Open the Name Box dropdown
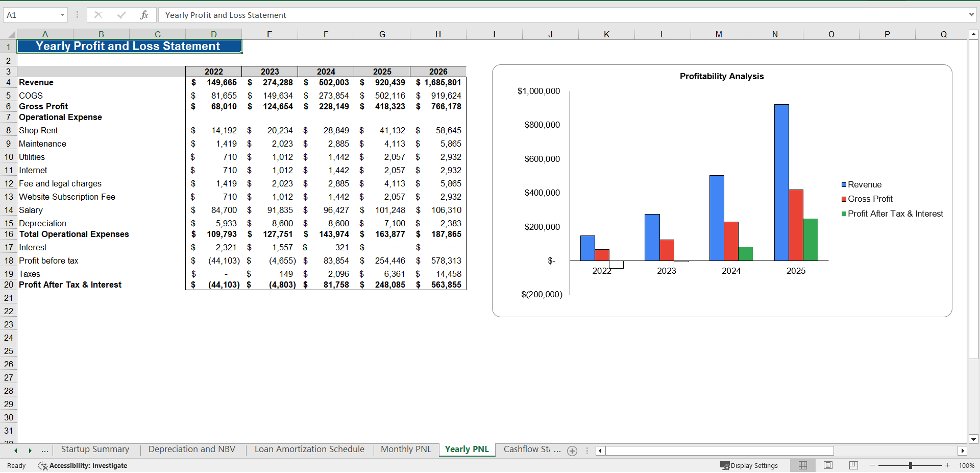980x473 pixels. pyautogui.click(x=63, y=15)
